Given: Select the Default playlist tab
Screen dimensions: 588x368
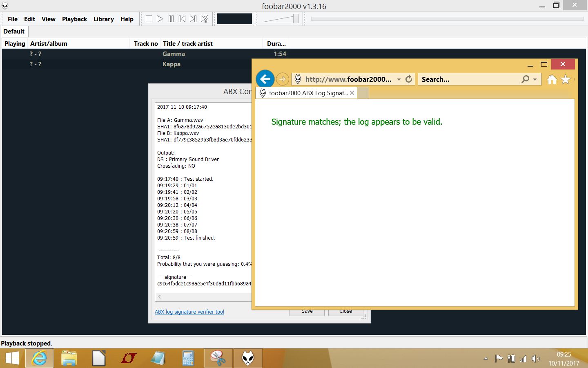Looking at the screenshot, I should click(x=14, y=31).
